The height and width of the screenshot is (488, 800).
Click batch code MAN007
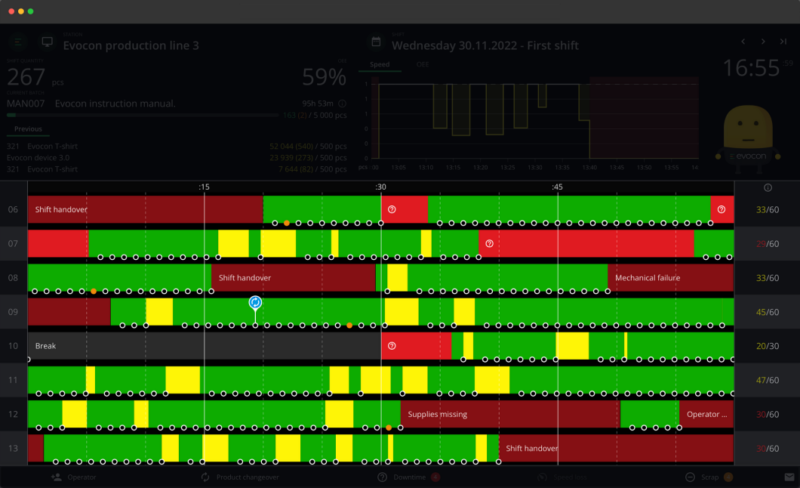point(26,104)
